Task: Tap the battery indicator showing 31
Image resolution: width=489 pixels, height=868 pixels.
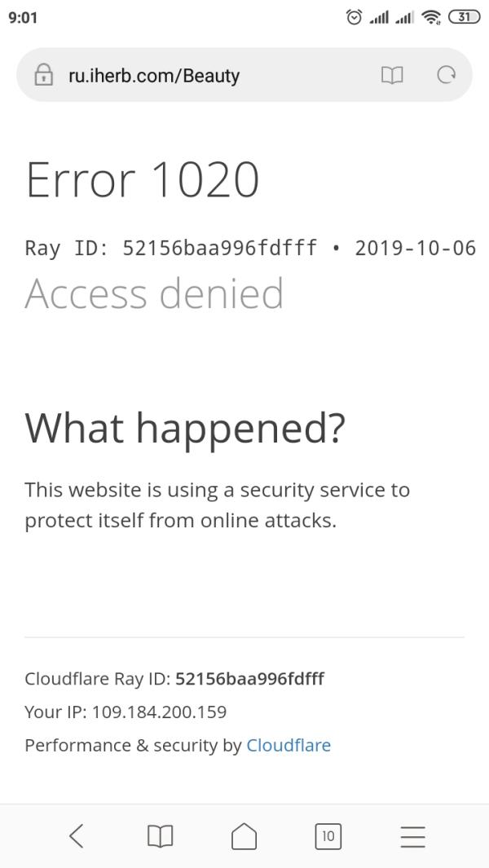Action: [x=464, y=17]
